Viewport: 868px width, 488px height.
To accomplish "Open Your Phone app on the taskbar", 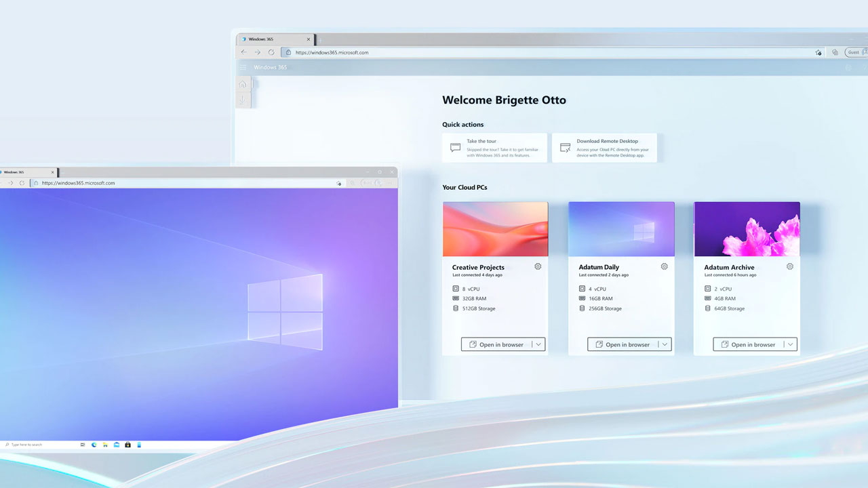I will (x=139, y=445).
